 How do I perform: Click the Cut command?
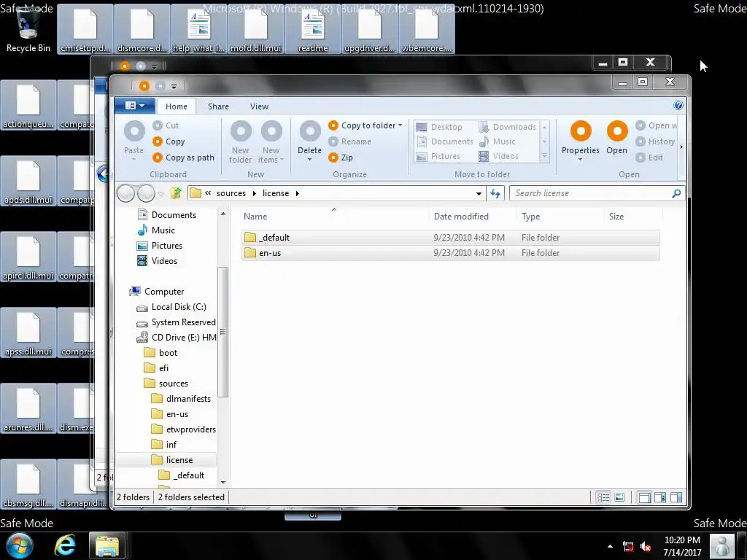click(x=166, y=125)
